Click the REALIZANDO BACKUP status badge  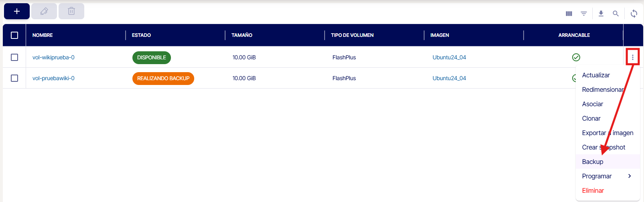click(163, 78)
